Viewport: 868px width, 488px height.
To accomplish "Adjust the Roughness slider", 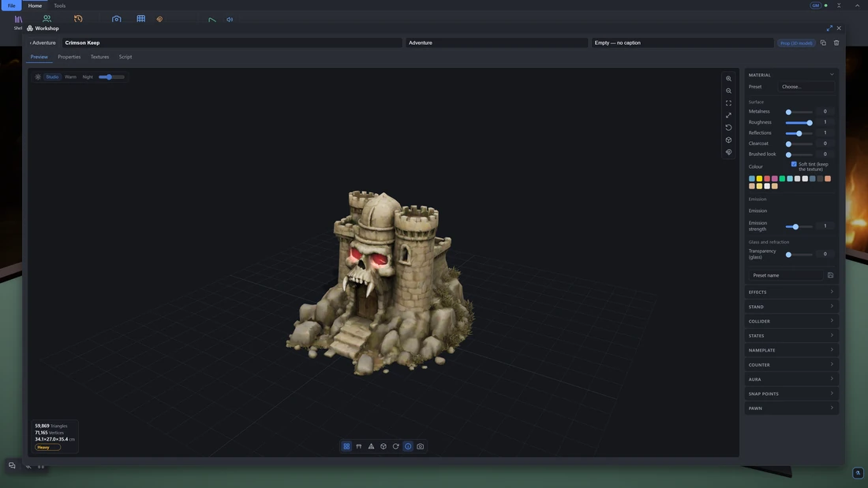I will pyautogui.click(x=799, y=122).
